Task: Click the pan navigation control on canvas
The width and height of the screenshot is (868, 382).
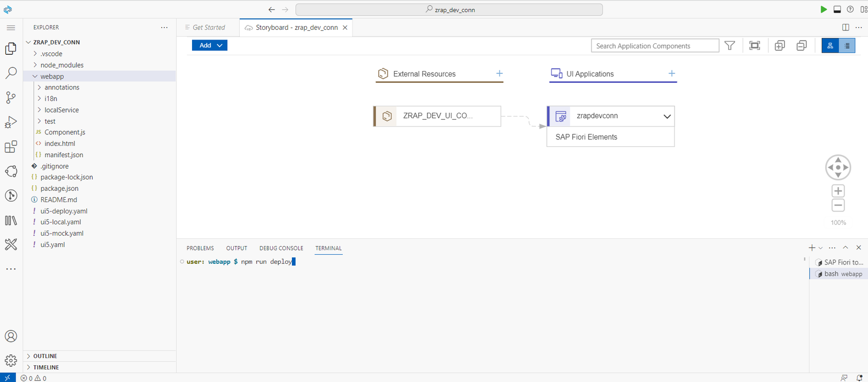Action: (x=838, y=167)
